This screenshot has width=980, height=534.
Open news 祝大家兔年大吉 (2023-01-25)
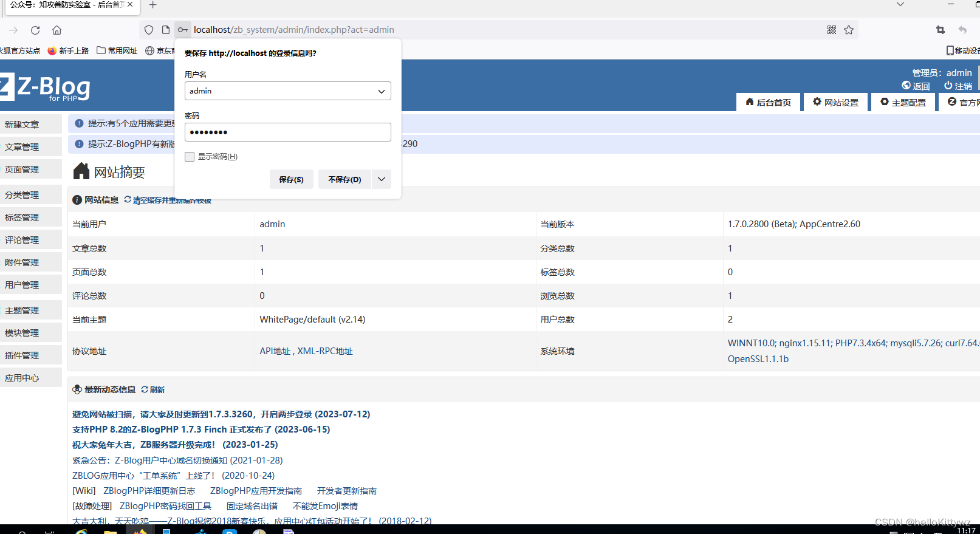tap(175, 445)
